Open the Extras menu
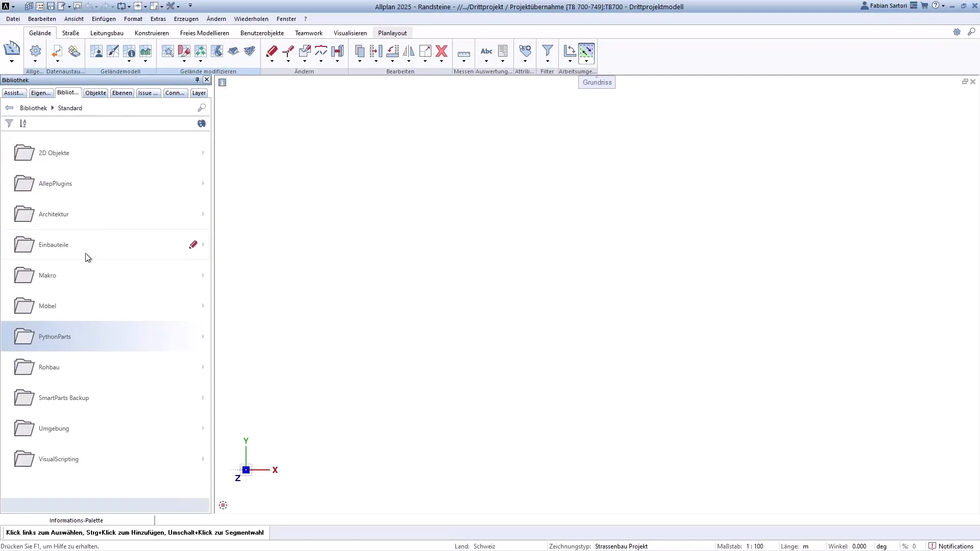The width and height of the screenshot is (980, 551). point(158,19)
